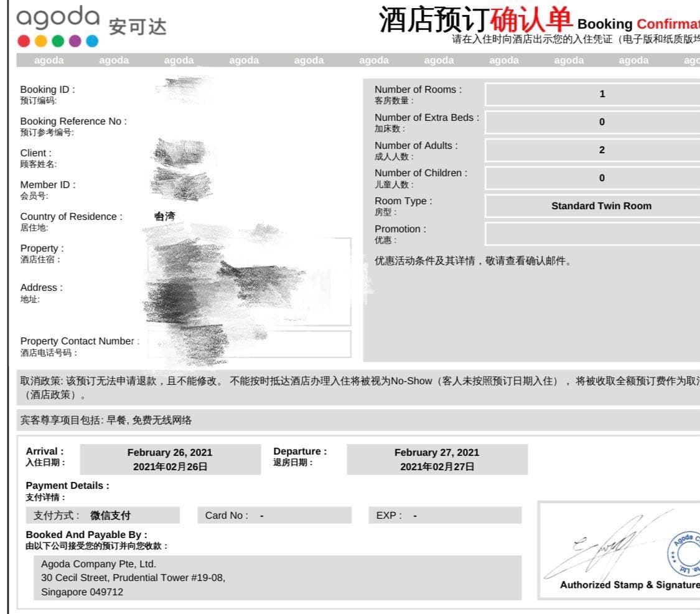Click the Departure date February 27, 2021 box
The height and width of the screenshot is (614, 700).
(x=437, y=460)
